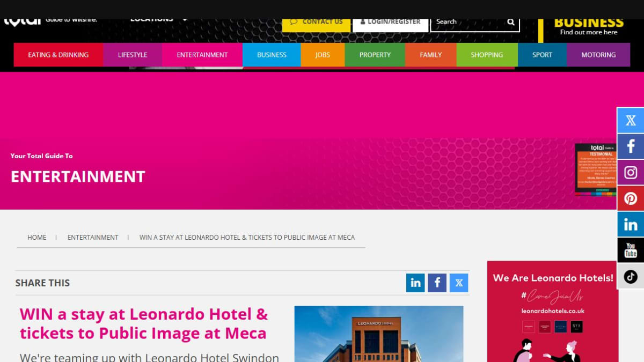Open the Jobs menu
The width and height of the screenshot is (644, 362).
pos(323,55)
